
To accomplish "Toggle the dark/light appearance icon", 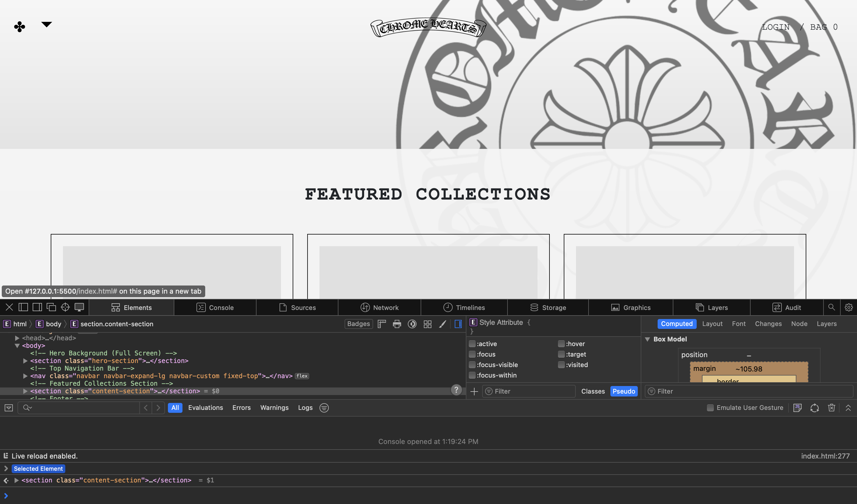I will point(412,324).
